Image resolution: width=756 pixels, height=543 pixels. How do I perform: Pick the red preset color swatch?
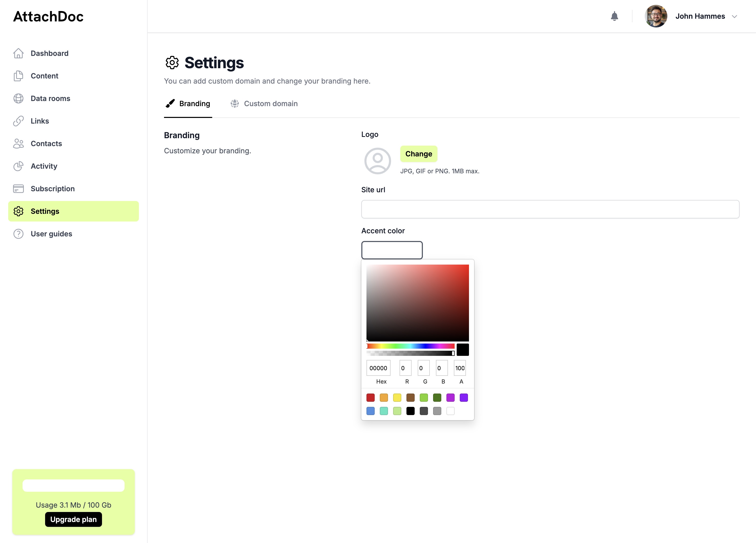pos(370,398)
